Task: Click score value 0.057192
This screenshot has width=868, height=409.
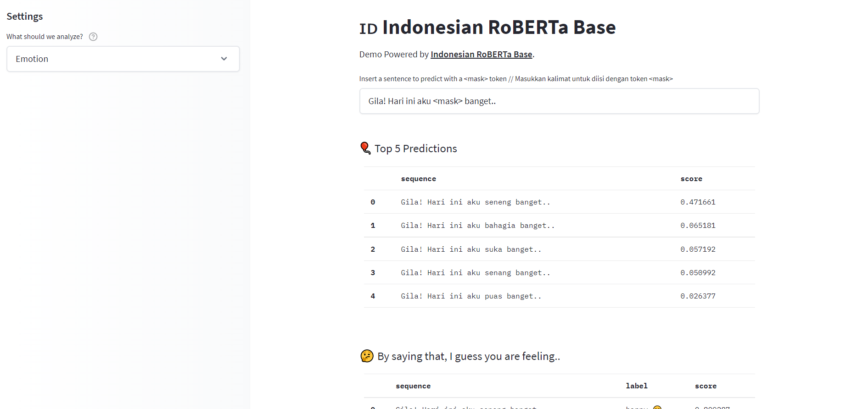Action: click(x=698, y=249)
